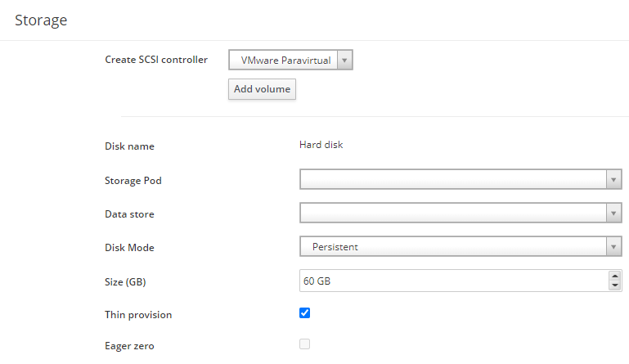Decrease disk size with the down stepper arrow
This screenshot has height=364, width=629.
tap(615, 285)
